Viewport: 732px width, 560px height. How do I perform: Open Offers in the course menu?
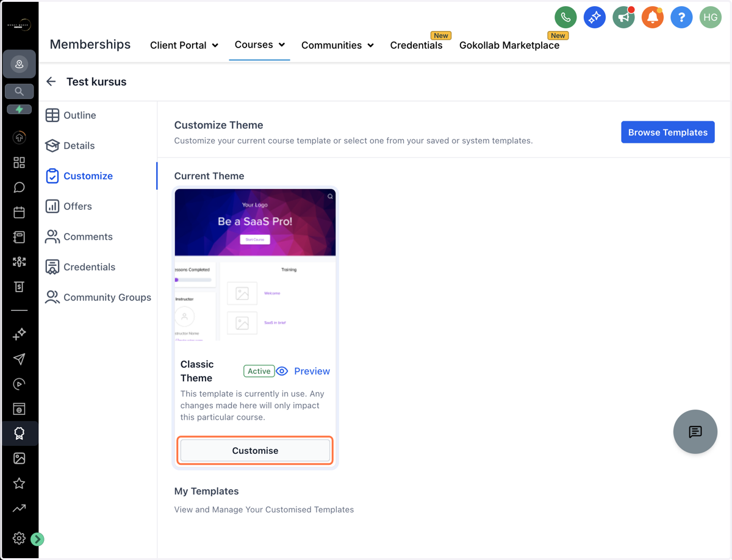click(69, 206)
